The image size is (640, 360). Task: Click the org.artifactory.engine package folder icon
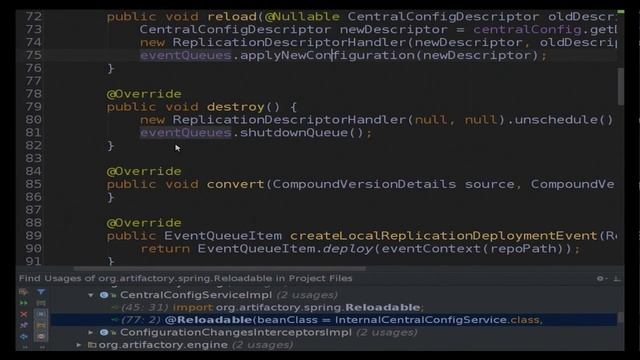click(x=92, y=345)
